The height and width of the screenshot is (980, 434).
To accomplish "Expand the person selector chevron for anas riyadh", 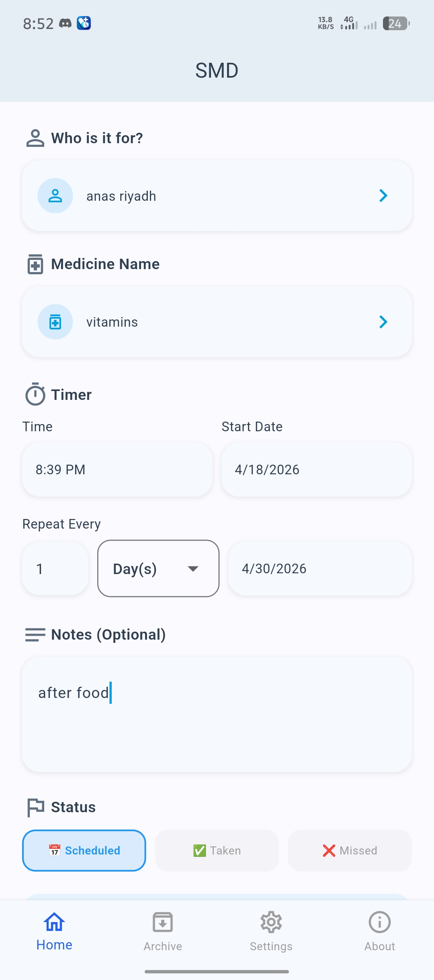I will coord(383,196).
